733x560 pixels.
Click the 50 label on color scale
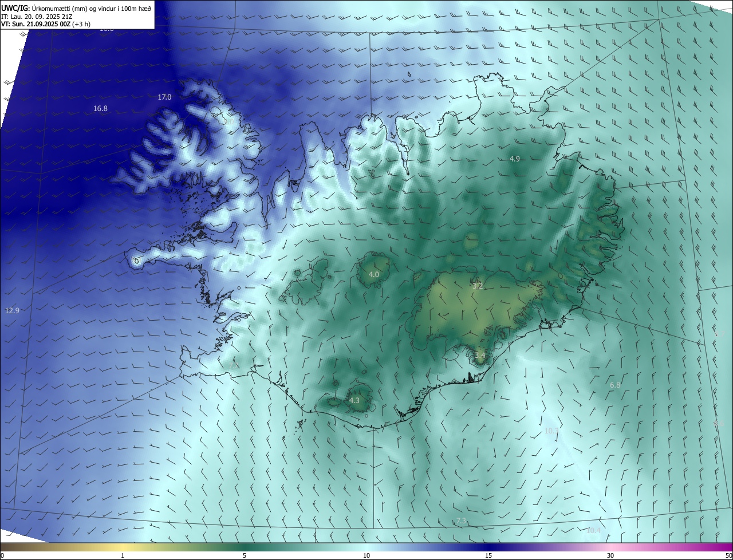coord(728,555)
